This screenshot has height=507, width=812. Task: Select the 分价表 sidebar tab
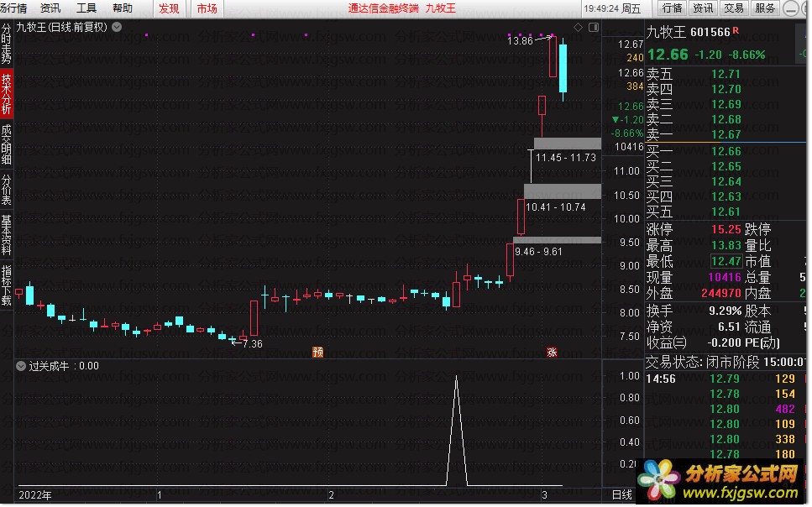pos(6,190)
